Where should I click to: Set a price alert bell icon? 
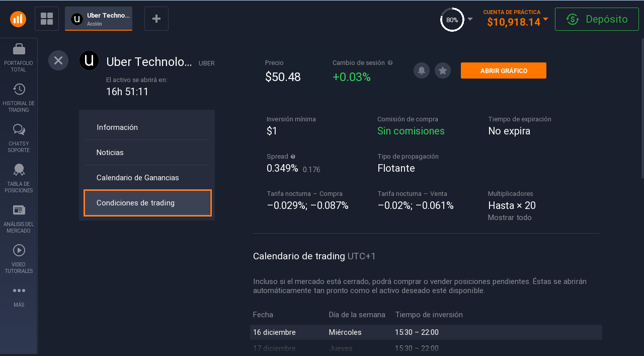tap(422, 70)
